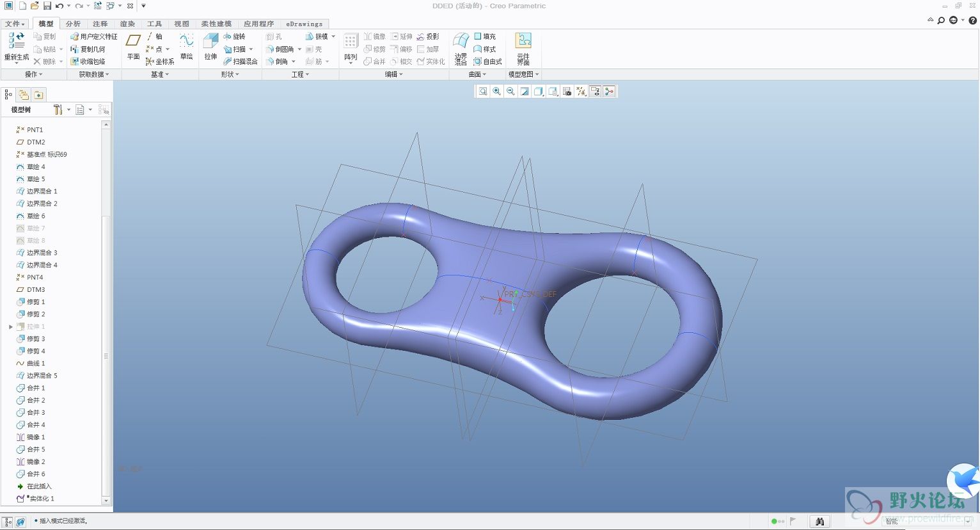
Task: Open the folder browser tab icon
Action: 24,95
